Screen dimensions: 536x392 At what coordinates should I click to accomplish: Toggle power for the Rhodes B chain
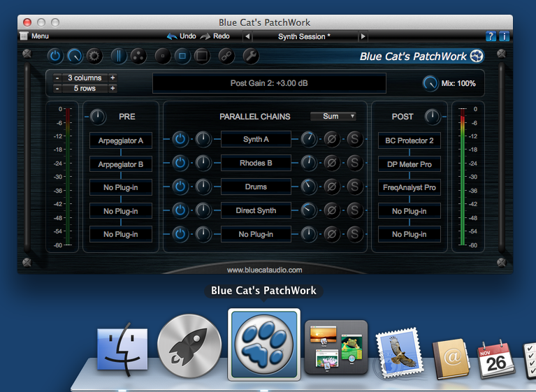[x=180, y=163]
